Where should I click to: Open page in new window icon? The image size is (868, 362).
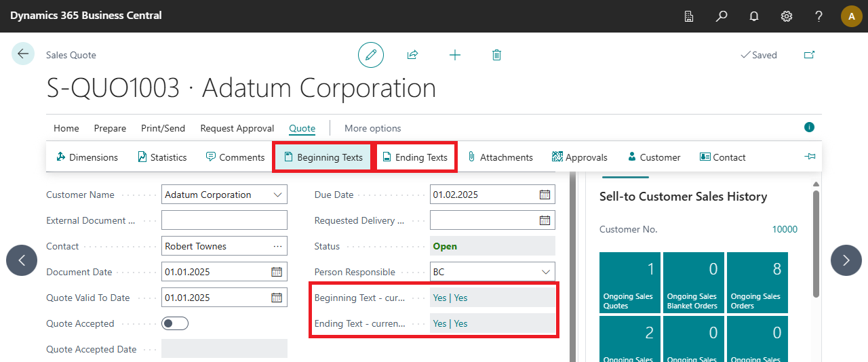click(x=809, y=55)
